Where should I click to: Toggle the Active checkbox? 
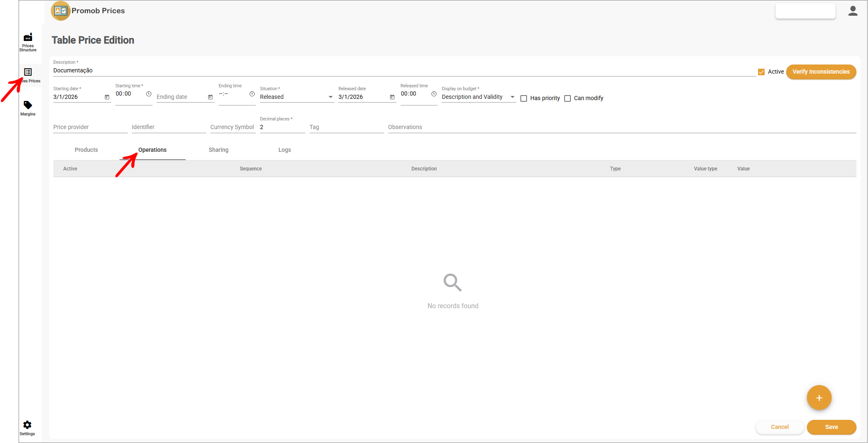point(761,72)
